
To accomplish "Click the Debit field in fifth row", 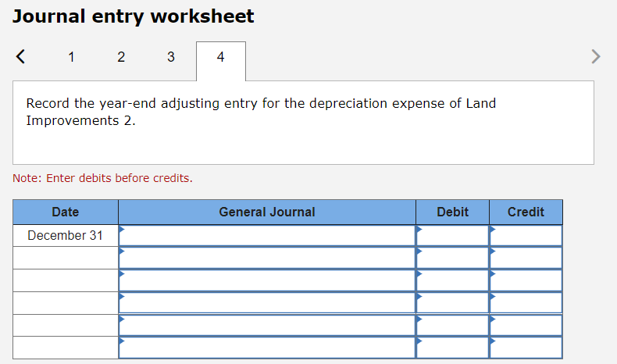I will pos(452,325).
